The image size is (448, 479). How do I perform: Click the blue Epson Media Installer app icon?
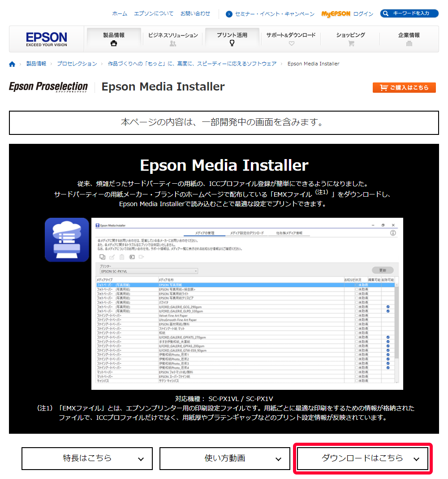coord(67,240)
